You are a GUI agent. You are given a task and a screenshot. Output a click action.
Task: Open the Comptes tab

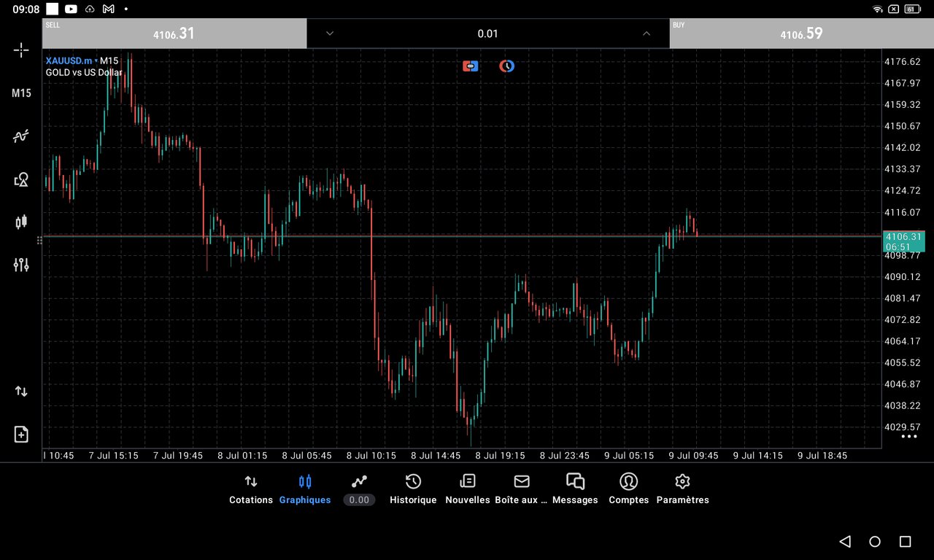point(629,490)
